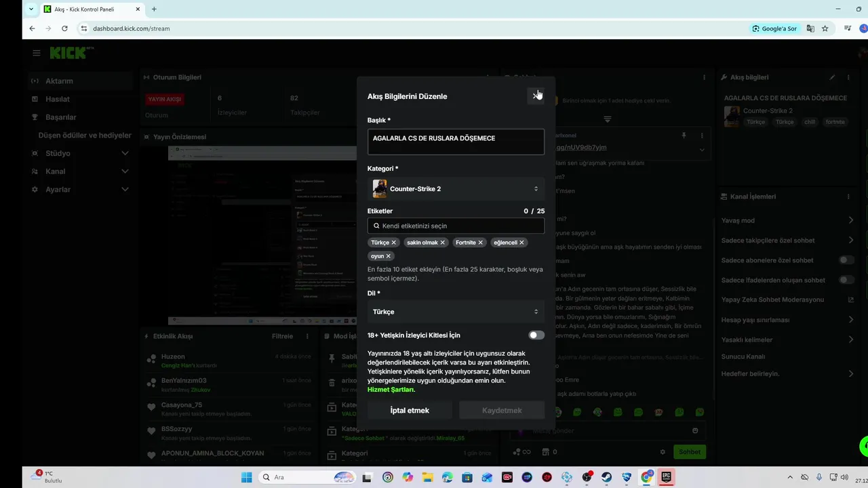Open Yapay Zeka Sohbet Moderasyonu external link
Screen dimensions: 868x488
pos(850,300)
